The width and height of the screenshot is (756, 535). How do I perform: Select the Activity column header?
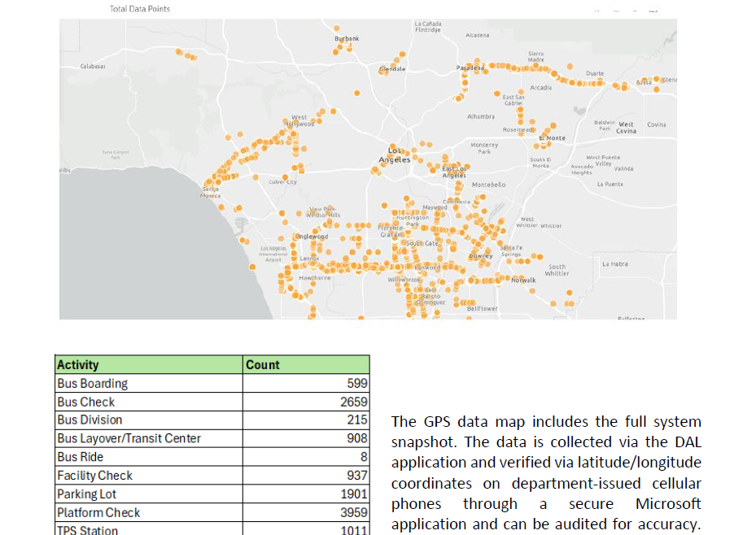pyautogui.click(x=78, y=365)
